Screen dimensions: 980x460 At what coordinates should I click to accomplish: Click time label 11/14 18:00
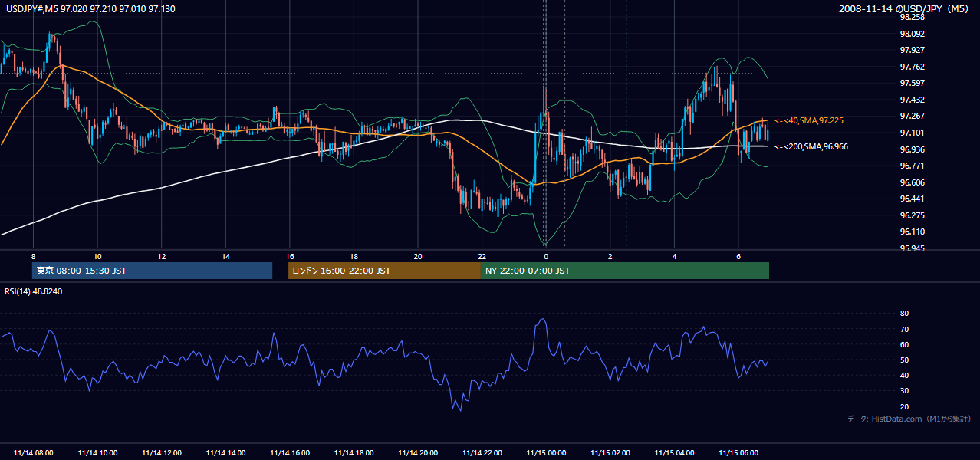pos(354,453)
